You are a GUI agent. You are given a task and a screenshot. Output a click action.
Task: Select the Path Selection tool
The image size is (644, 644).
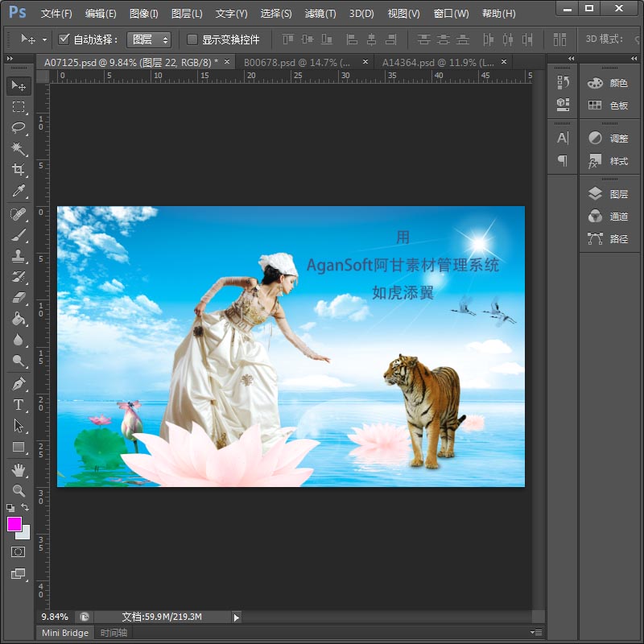click(19, 426)
